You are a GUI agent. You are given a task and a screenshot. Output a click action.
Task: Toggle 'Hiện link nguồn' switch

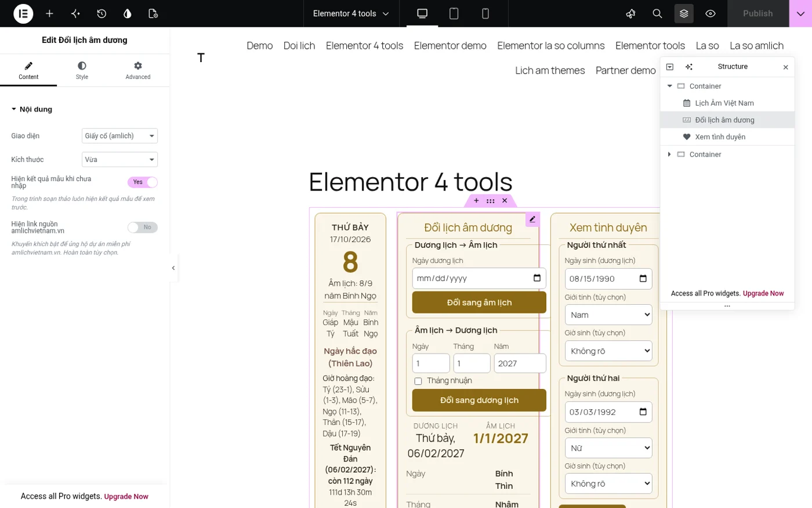143,228
